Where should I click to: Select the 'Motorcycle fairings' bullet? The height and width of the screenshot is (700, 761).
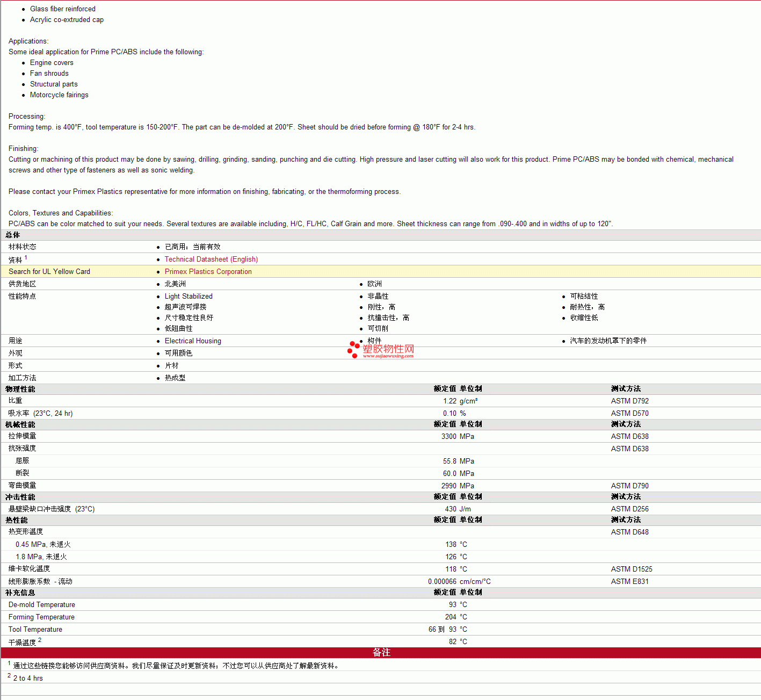coord(59,95)
